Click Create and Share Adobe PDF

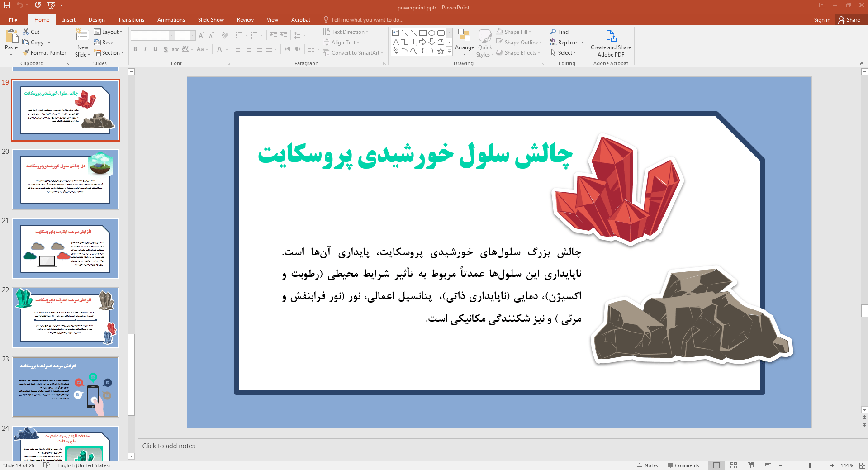611,43
